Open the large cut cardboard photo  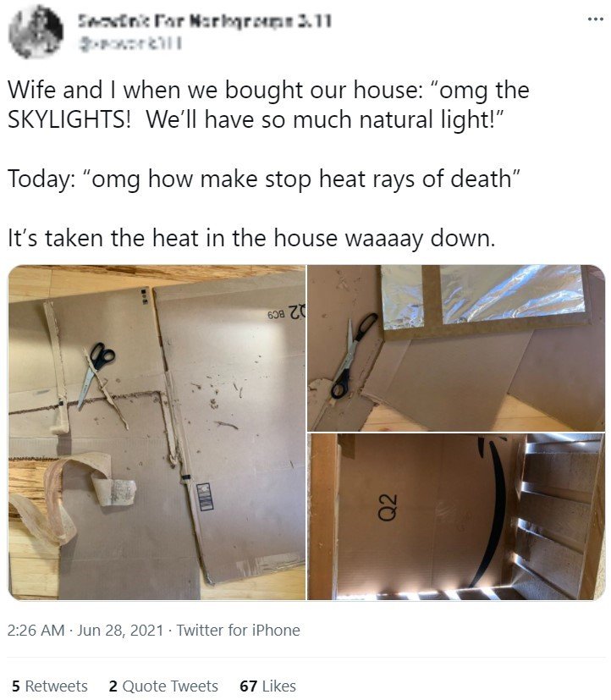pyautogui.click(x=157, y=433)
